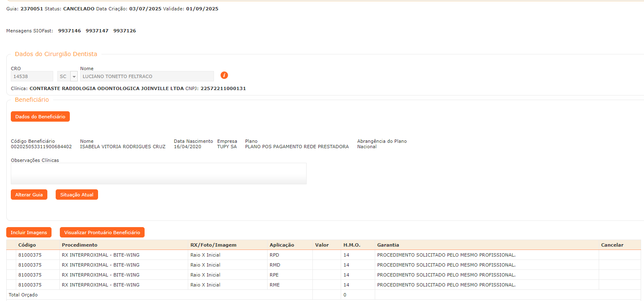The image size is (644, 301).
Task: Click the Procedimento column header
Action: (x=79, y=245)
